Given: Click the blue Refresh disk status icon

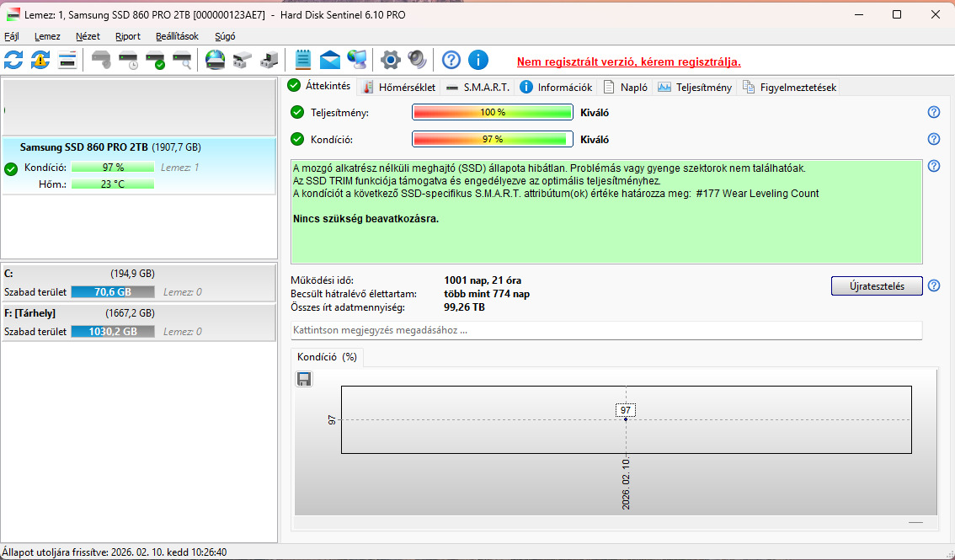Looking at the screenshot, I should tap(13, 61).
